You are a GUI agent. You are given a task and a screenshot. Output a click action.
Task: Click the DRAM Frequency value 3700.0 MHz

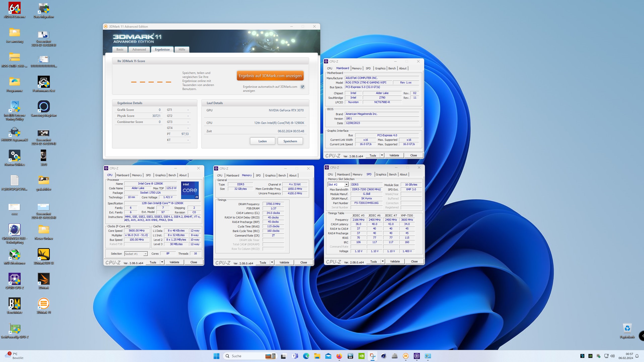[x=273, y=204]
